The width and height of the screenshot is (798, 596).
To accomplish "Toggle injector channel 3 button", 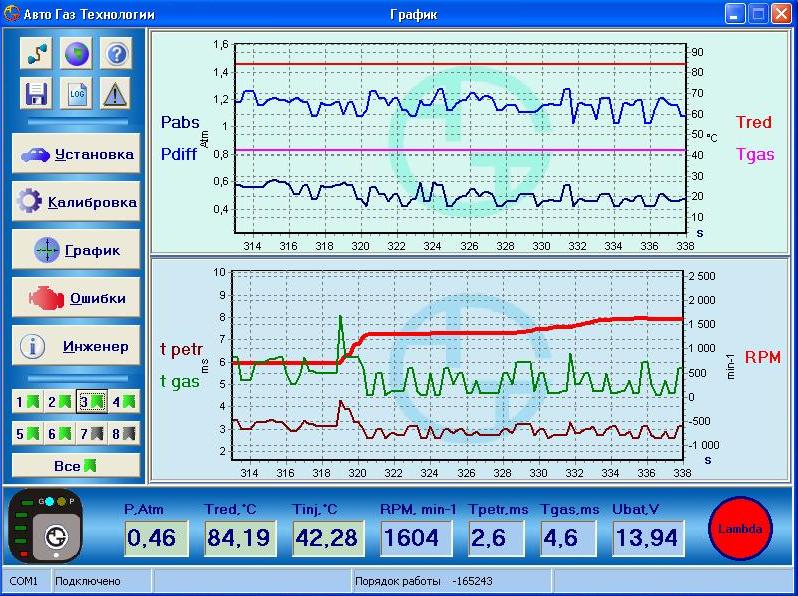I will tap(91, 402).
